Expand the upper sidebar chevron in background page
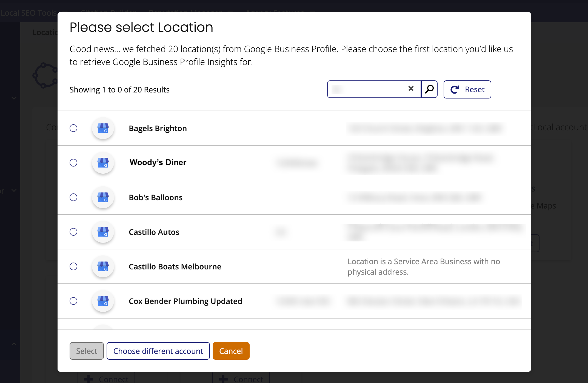Screen dimensions: 588x383 pos(14,98)
